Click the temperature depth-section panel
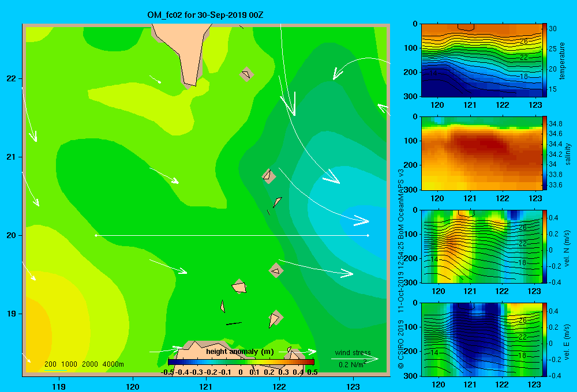 point(482,61)
